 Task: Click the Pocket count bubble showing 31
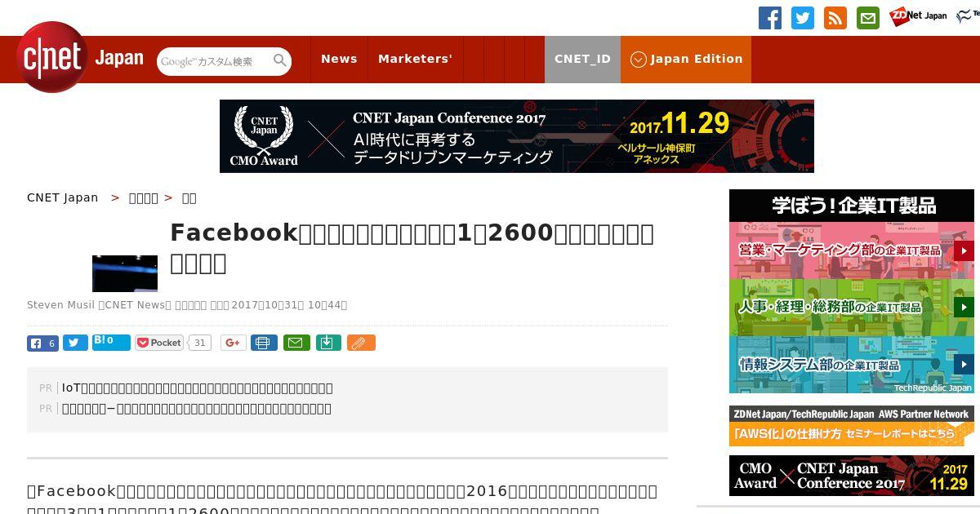click(200, 343)
